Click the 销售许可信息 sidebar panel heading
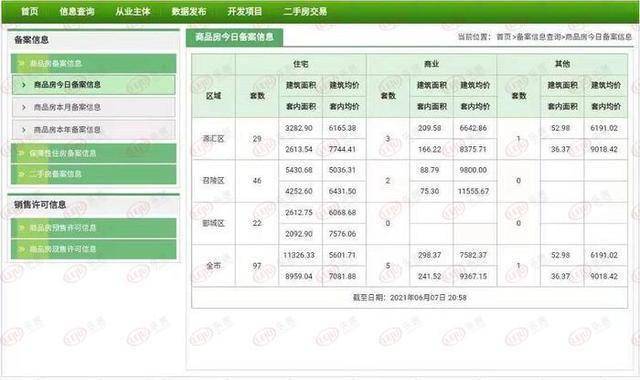This screenshot has height=380, width=640. [x=40, y=205]
